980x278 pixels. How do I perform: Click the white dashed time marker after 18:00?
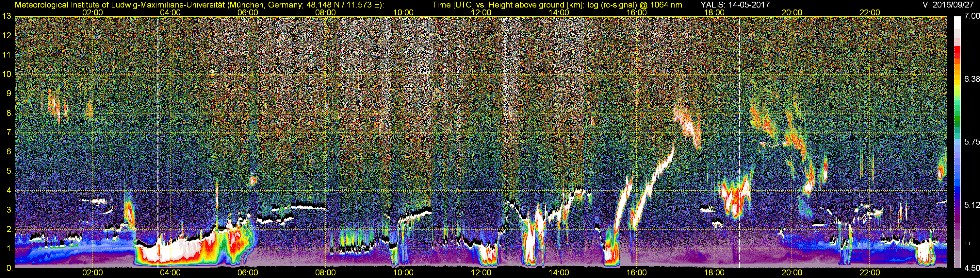point(739,142)
